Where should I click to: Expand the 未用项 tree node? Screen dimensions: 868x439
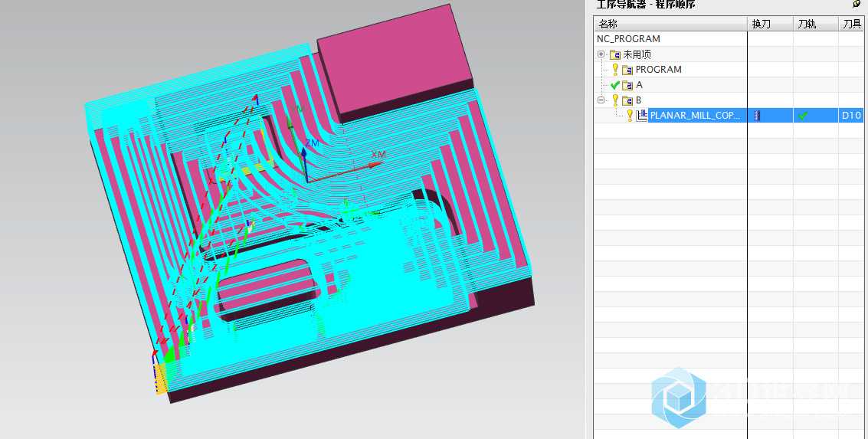tap(601, 54)
